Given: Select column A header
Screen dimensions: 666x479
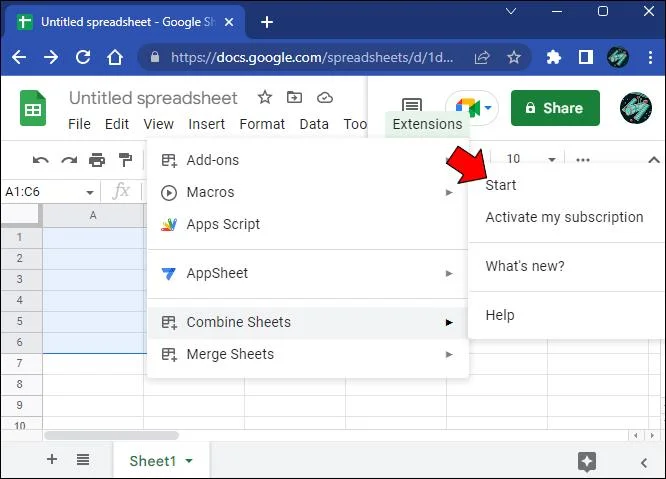Looking at the screenshot, I should pyautogui.click(x=93, y=215).
